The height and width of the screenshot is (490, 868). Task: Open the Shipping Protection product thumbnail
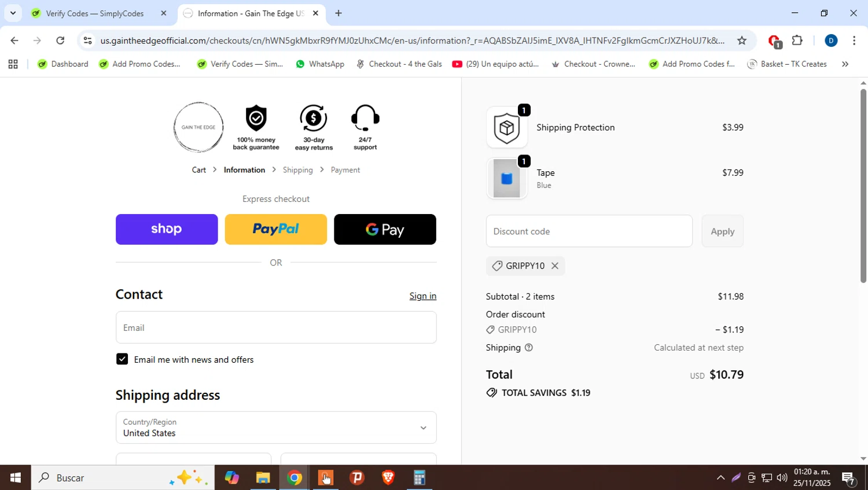[507, 127]
